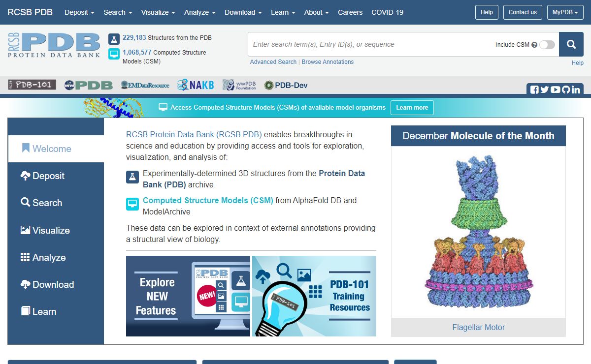591x364 pixels.
Task: Open the Computed Structure Models (CSM) text link
Action: (208, 201)
